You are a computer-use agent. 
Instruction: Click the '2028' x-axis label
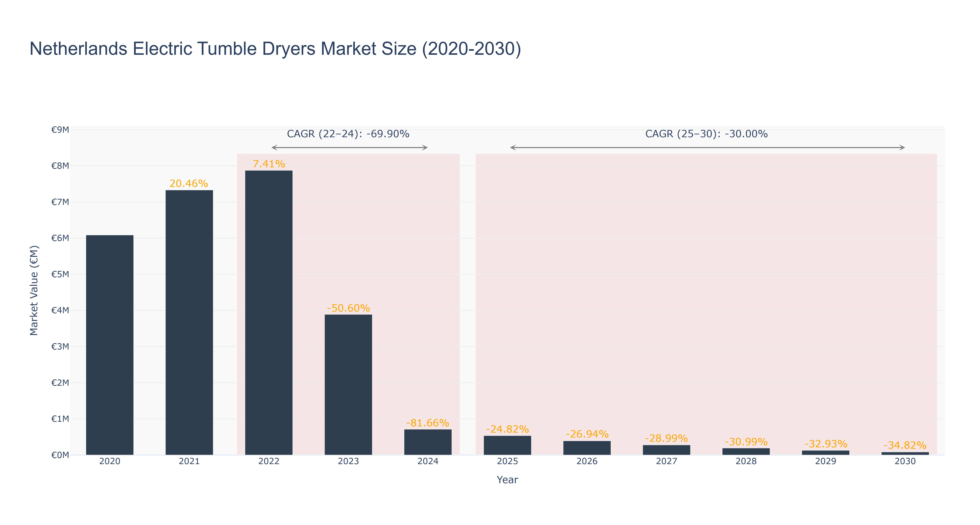[x=746, y=461]
